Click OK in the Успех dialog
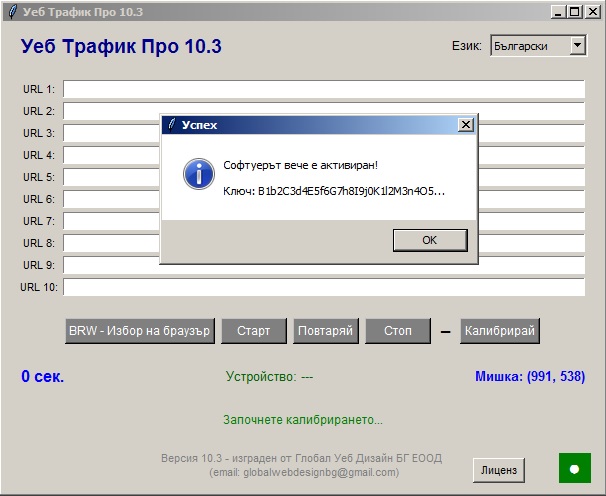The height and width of the screenshot is (496, 606). click(430, 240)
